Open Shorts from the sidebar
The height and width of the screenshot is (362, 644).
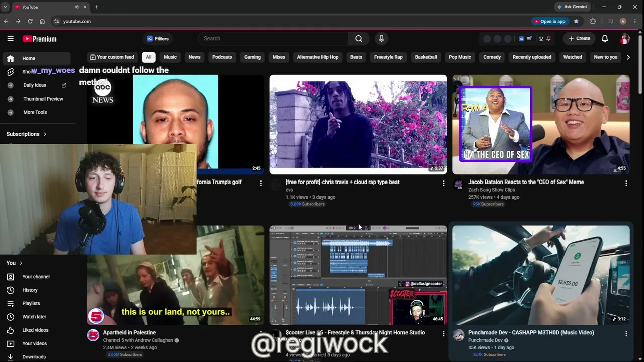[10, 72]
